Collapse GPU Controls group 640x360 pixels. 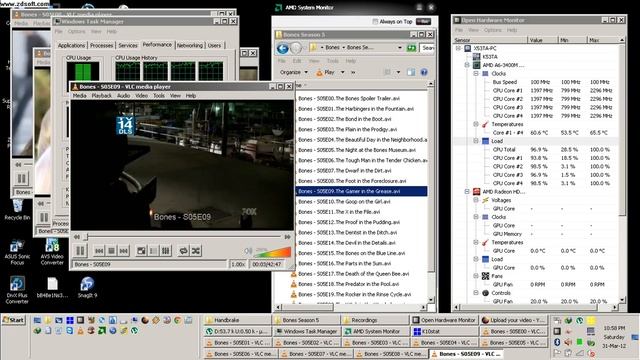[476, 293]
